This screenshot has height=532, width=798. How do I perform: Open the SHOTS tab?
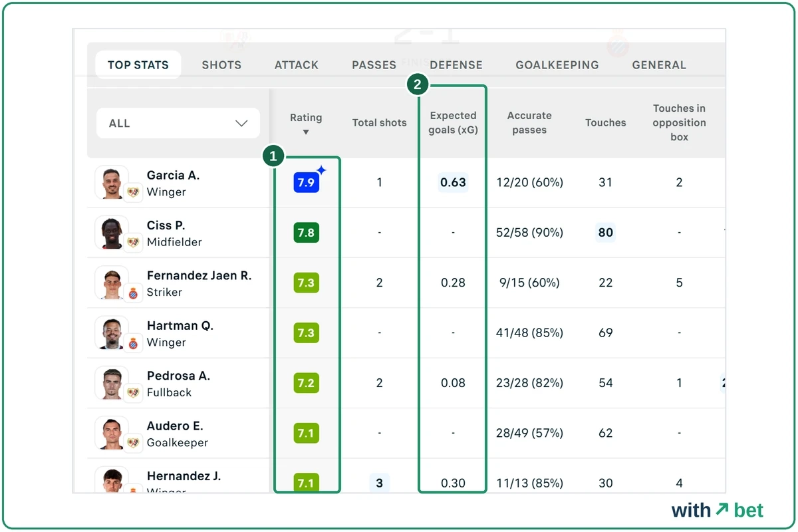[x=221, y=65]
